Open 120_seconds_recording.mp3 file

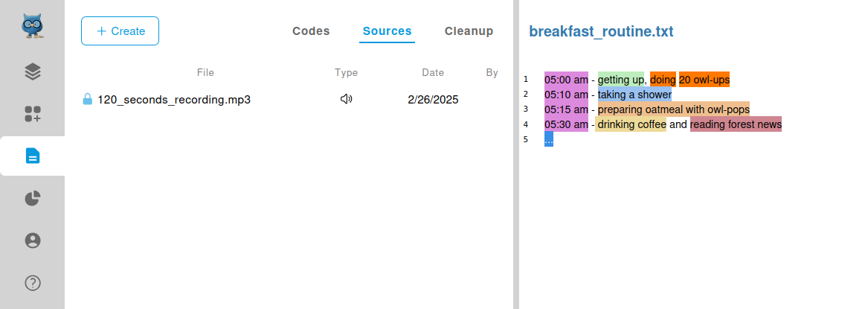click(174, 100)
